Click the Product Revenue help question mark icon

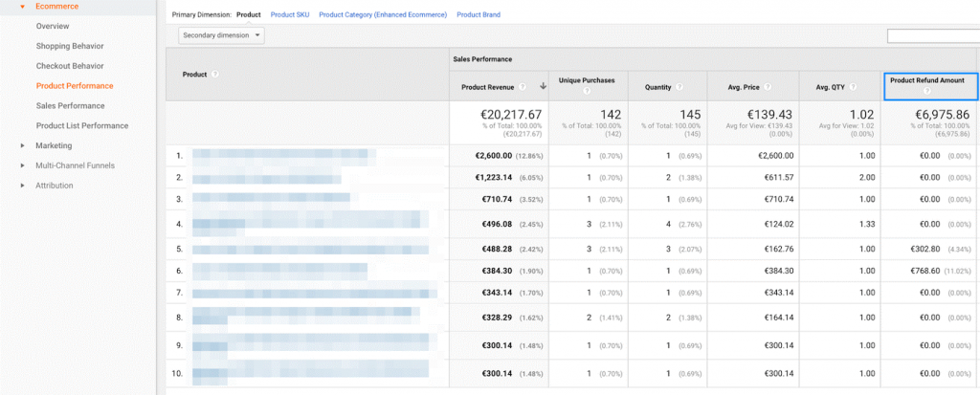click(x=523, y=87)
